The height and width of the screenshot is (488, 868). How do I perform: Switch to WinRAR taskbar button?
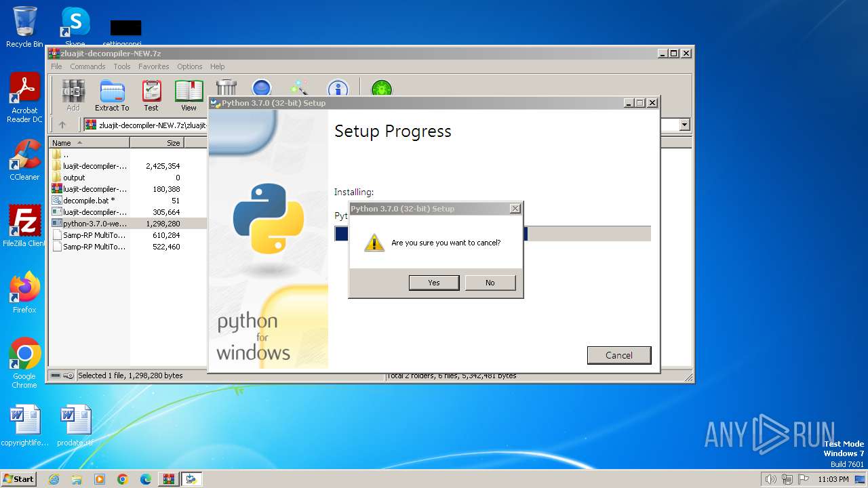[x=169, y=479]
